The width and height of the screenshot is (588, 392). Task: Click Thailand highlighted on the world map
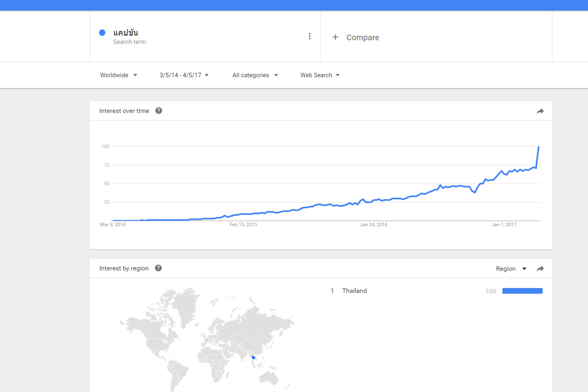coord(253,358)
